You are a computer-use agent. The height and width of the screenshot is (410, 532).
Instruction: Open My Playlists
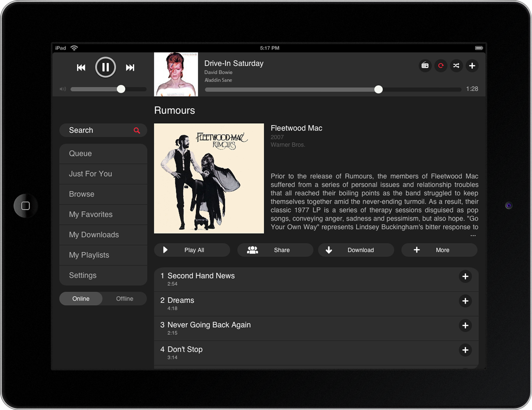click(103, 255)
